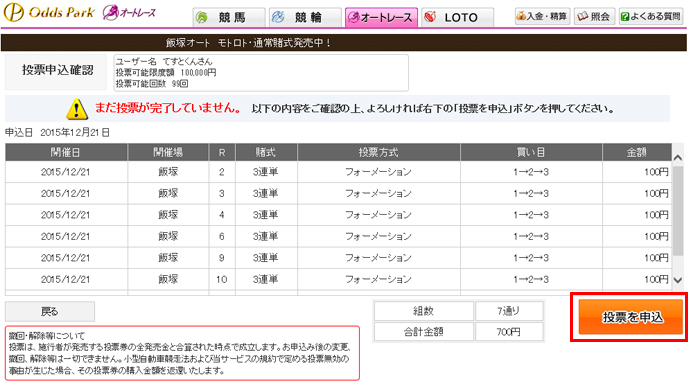688x390 pixels.
Task: Click the 組数 label
Action: point(423,311)
